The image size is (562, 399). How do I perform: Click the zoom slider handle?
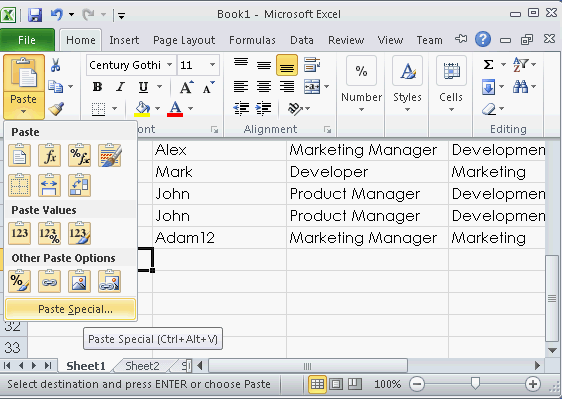pos(475,384)
